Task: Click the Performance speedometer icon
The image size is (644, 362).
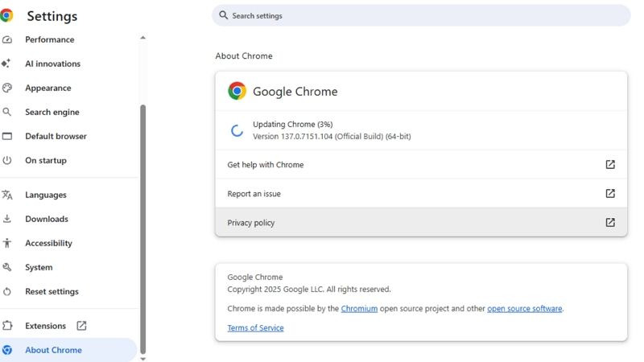Action: click(x=7, y=39)
